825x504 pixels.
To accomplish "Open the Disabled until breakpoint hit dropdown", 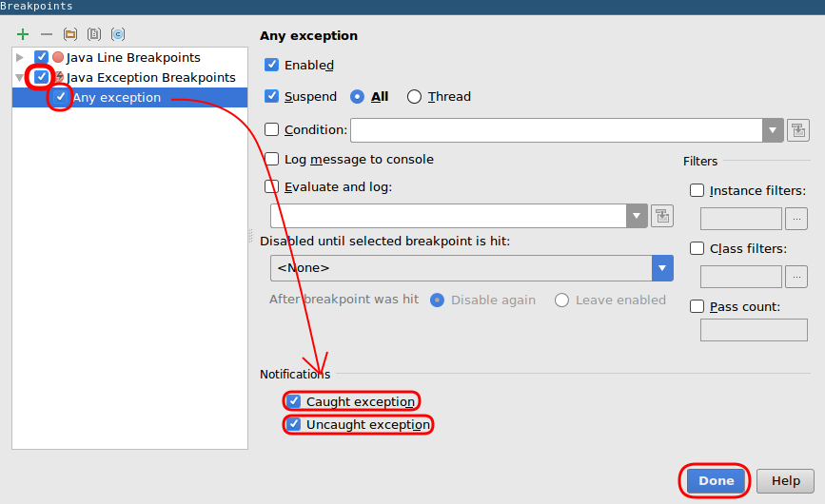I will (662, 268).
